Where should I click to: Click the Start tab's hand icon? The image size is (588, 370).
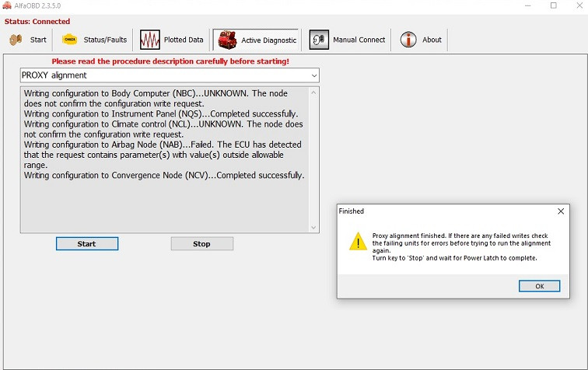click(x=16, y=40)
